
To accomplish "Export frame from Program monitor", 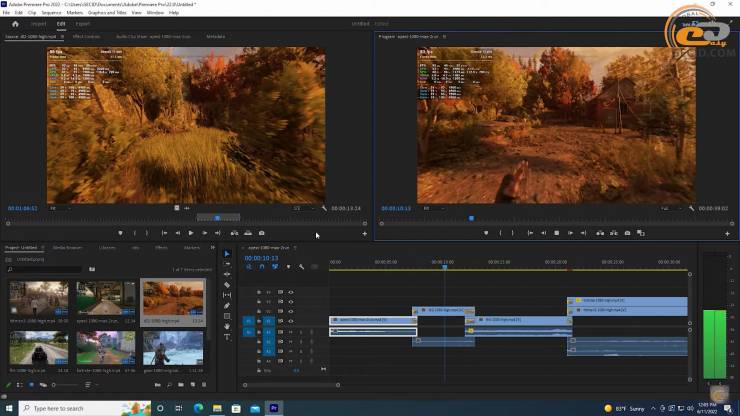I will tap(627, 233).
